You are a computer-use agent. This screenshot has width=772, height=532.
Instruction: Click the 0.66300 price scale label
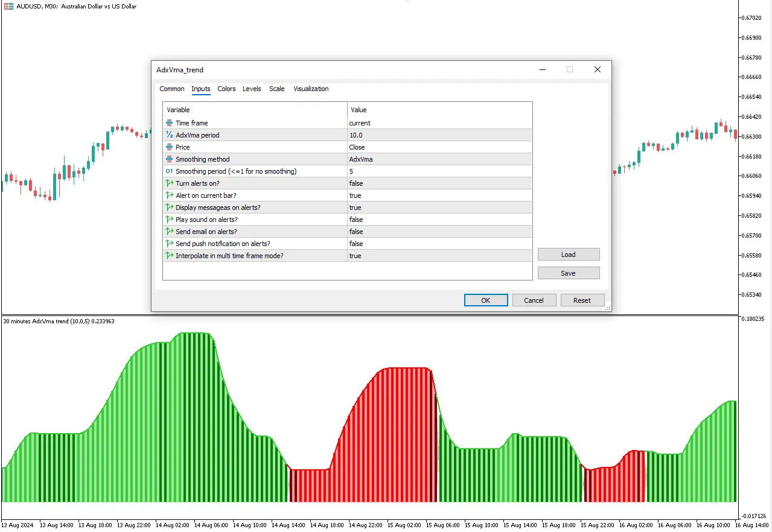(752, 136)
